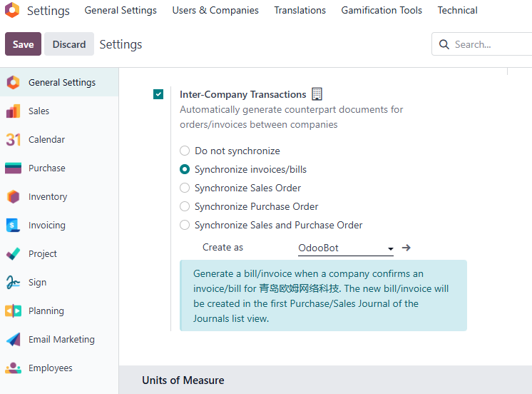
Task: Open the Users & Companies menu
Action: 215,10
